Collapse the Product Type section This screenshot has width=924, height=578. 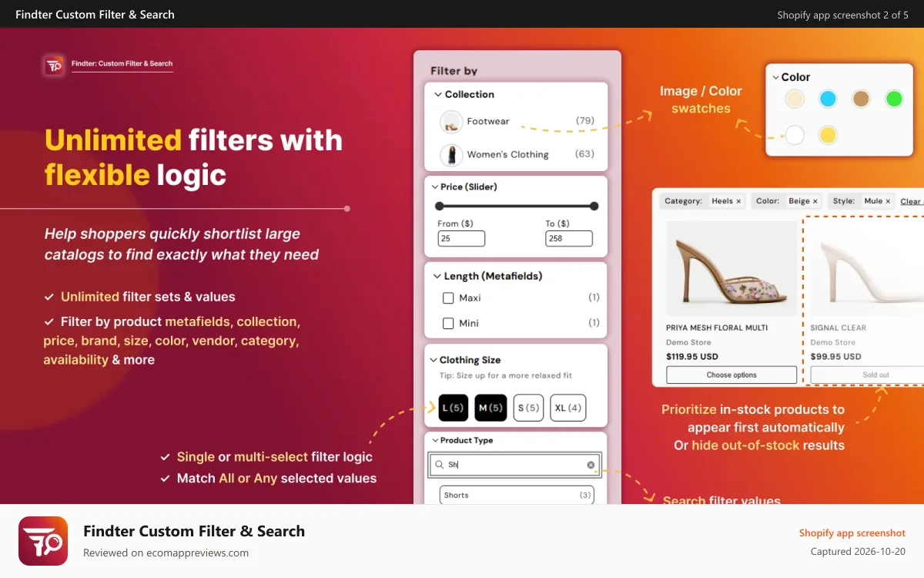(434, 441)
